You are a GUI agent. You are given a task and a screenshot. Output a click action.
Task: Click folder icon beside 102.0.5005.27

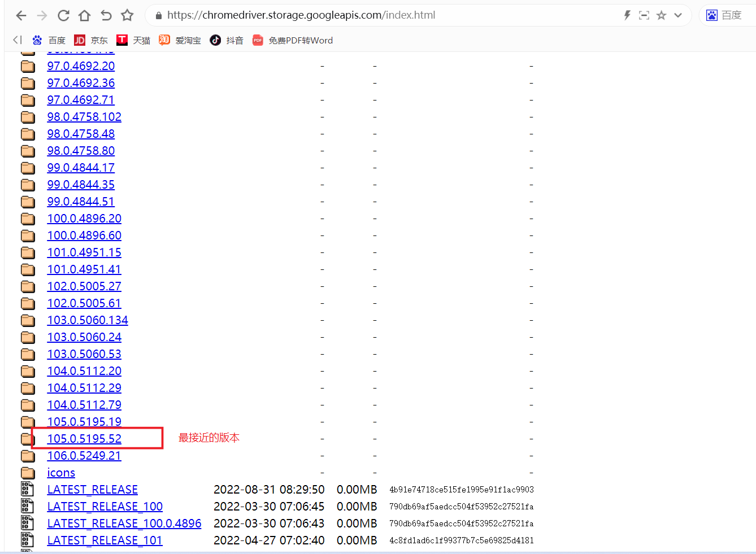coord(28,286)
